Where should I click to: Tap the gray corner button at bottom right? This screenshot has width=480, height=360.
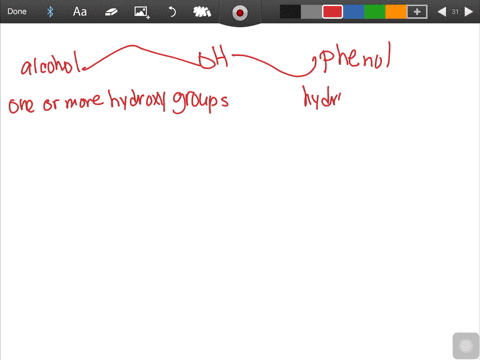click(466, 346)
